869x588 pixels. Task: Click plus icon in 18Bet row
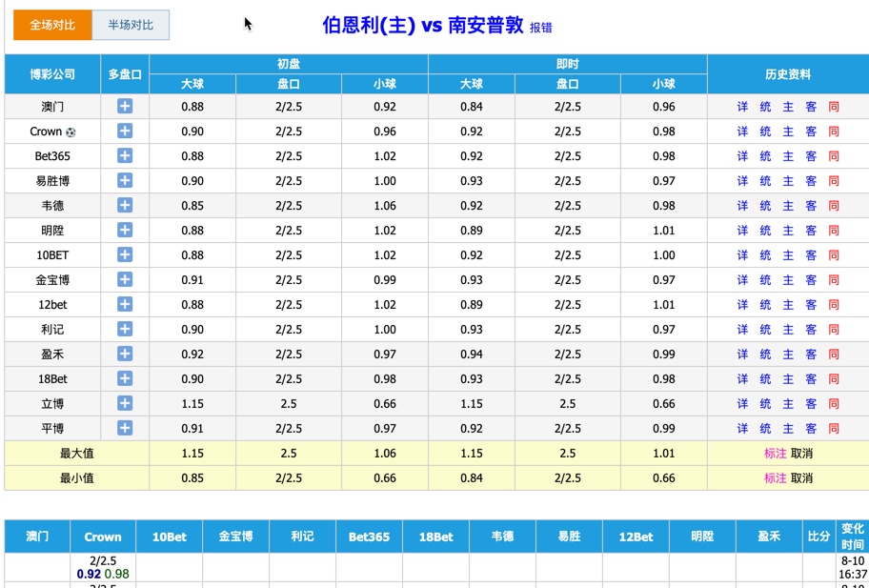[x=125, y=378]
